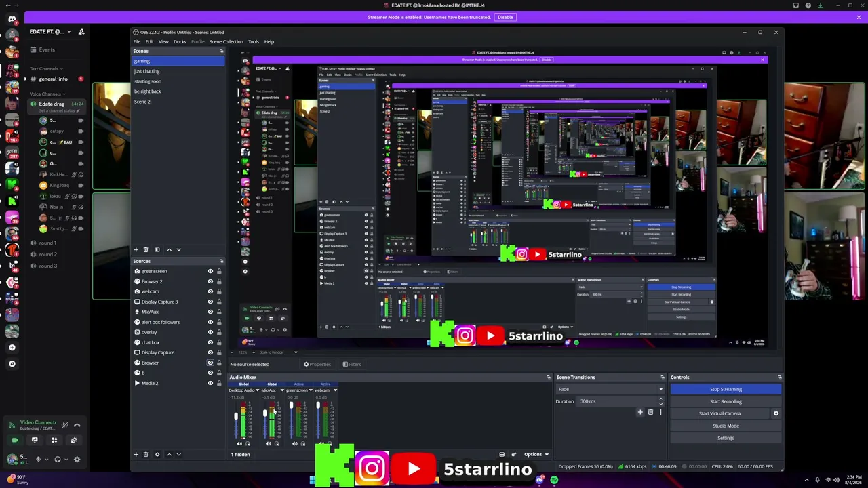The width and height of the screenshot is (868, 488).
Task: Mute the greenscreen audio speaker icon
Action: (x=294, y=444)
